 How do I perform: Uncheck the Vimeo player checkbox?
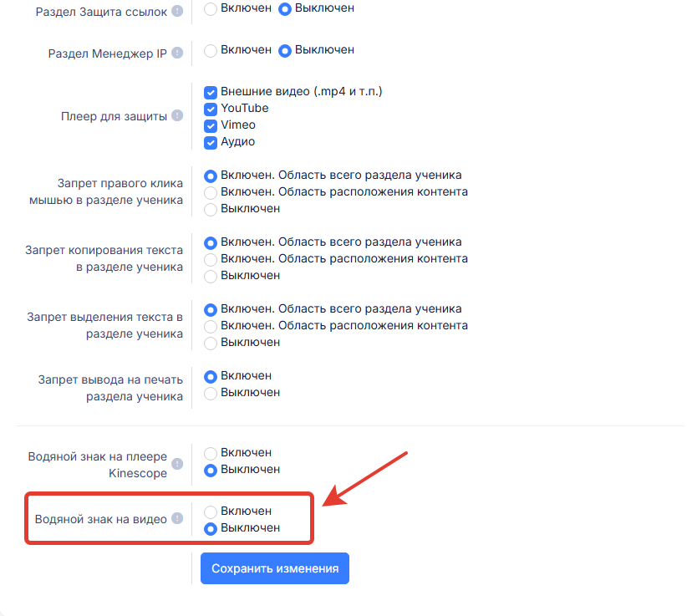[211, 125]
